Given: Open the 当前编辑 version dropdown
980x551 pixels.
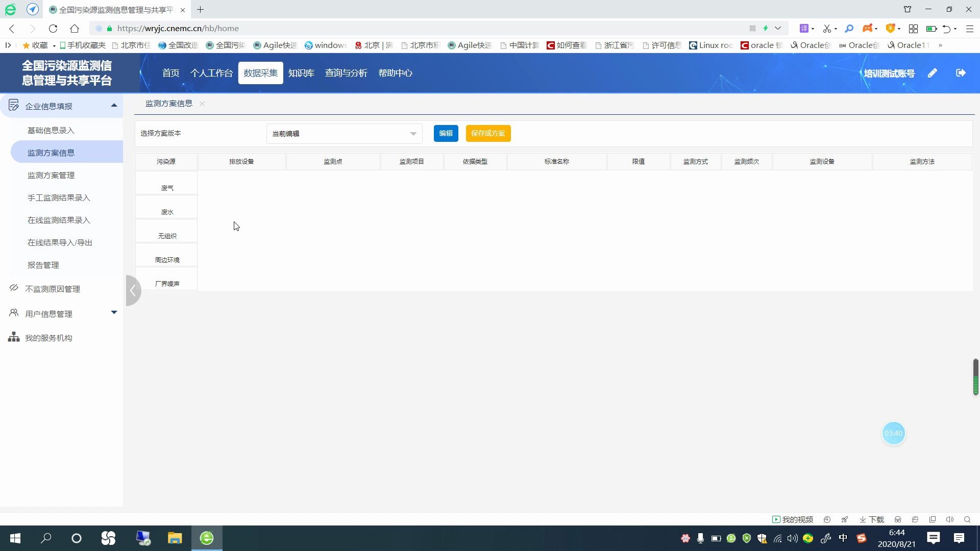Looking at the screenshot, I should pos(344,134).
